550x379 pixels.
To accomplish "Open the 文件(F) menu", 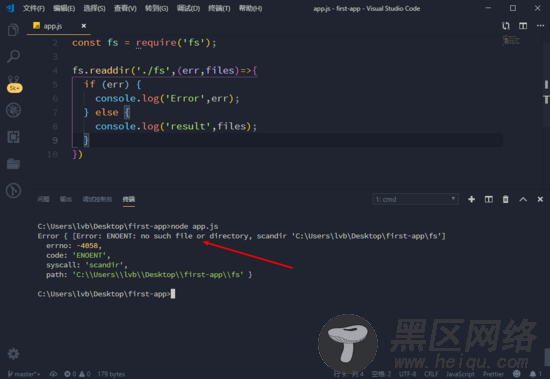I will 34,8.
